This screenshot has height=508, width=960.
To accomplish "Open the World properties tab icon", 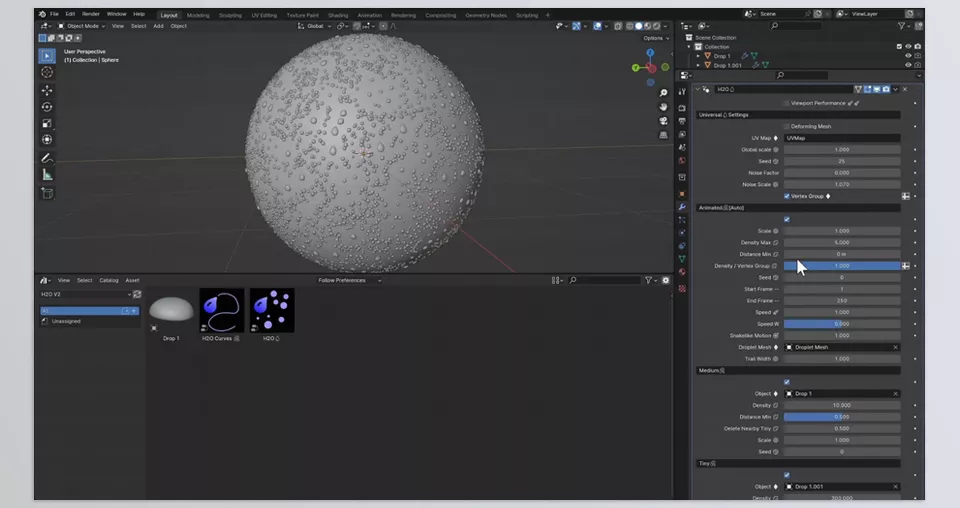I will point(682,160).
